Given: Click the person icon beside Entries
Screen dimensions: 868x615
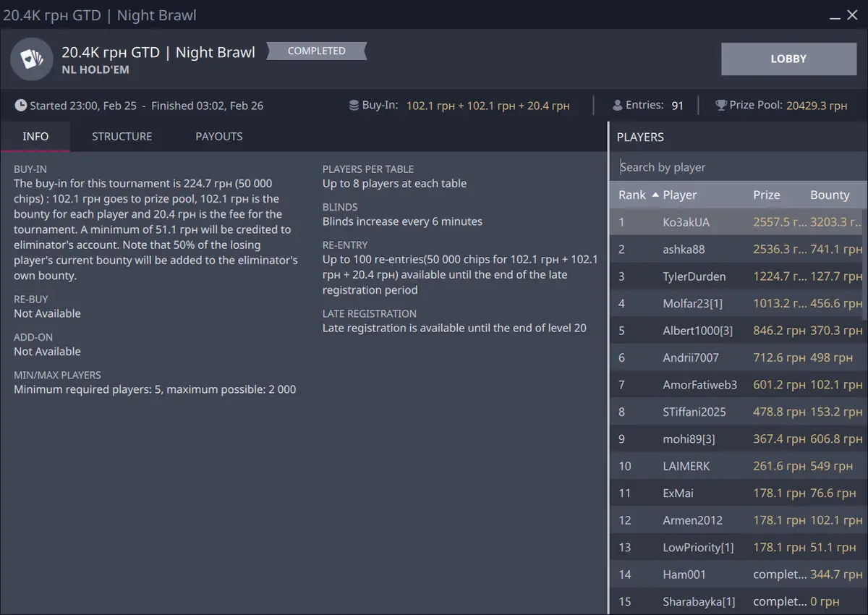Looking at the screenshot, I should click(617, 106).
